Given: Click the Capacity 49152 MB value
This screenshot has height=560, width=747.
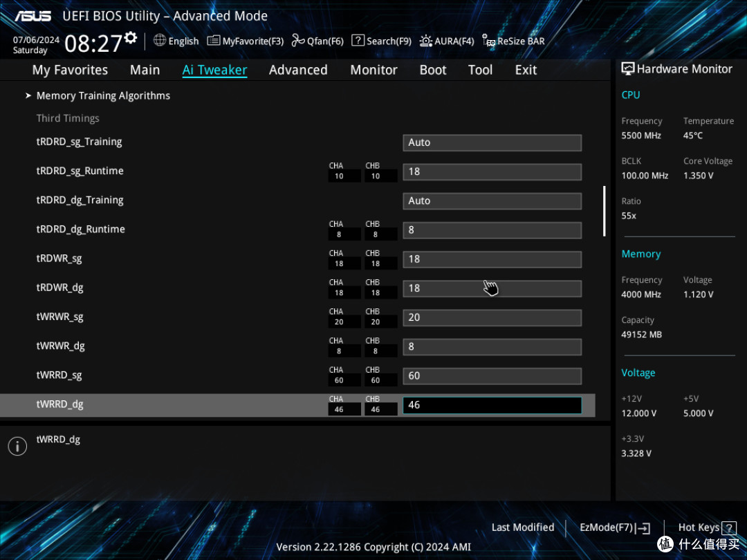Looking at the screenshot, I should click(x=641, y=335).
